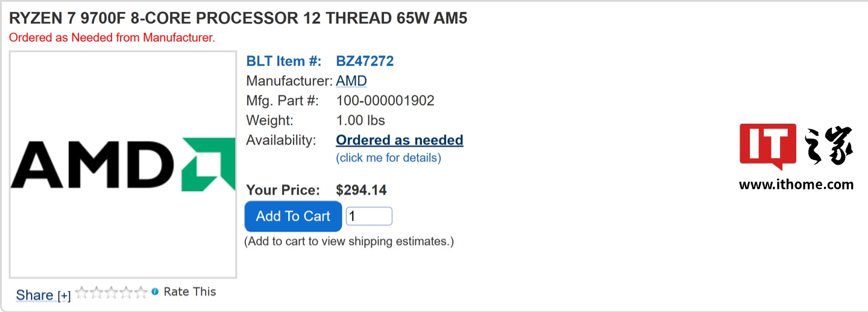Open the AMD manufacturer link

tap(351, 81)
